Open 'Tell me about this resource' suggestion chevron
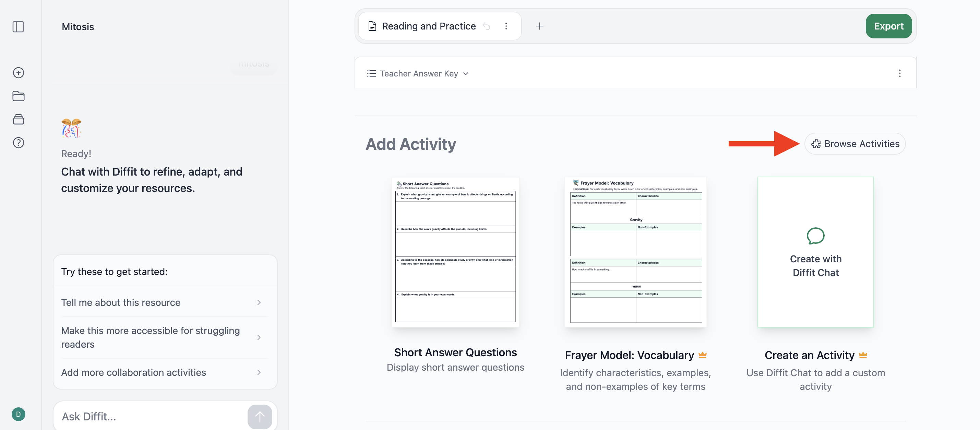This screenshot has width=980, height=430. [x=259, y=302]
